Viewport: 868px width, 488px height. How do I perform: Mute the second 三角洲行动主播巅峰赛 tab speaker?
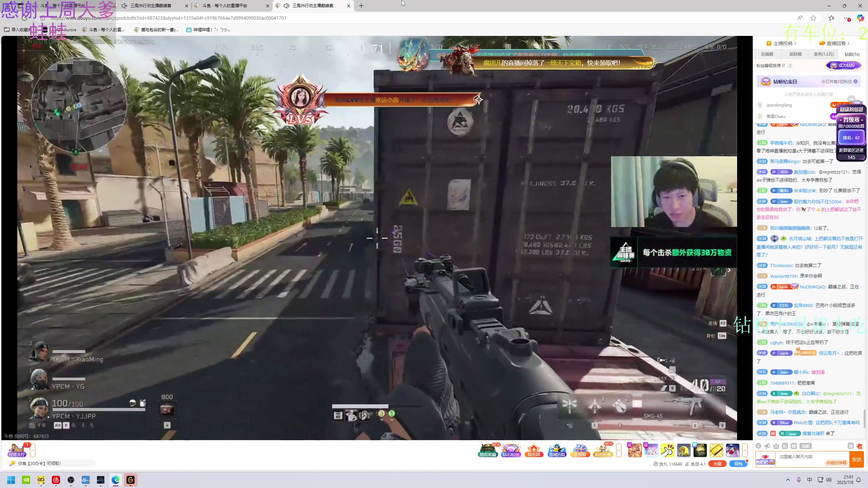[x=124, y=5]
